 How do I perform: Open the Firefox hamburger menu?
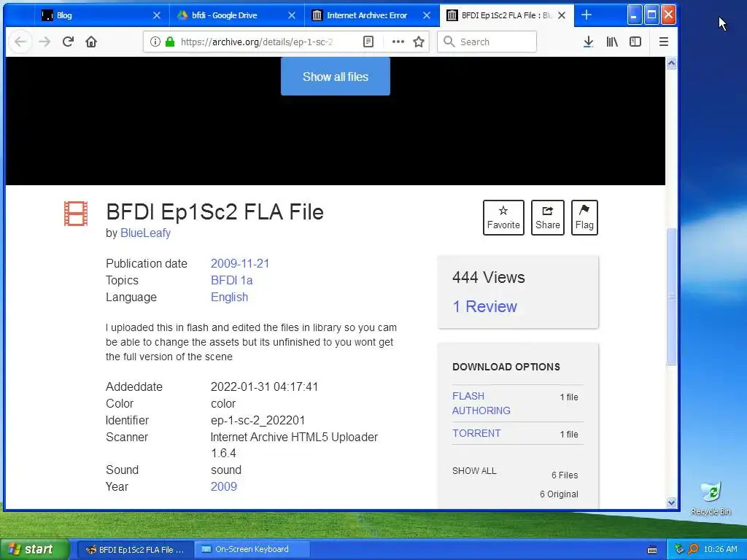tap(663, 42)
